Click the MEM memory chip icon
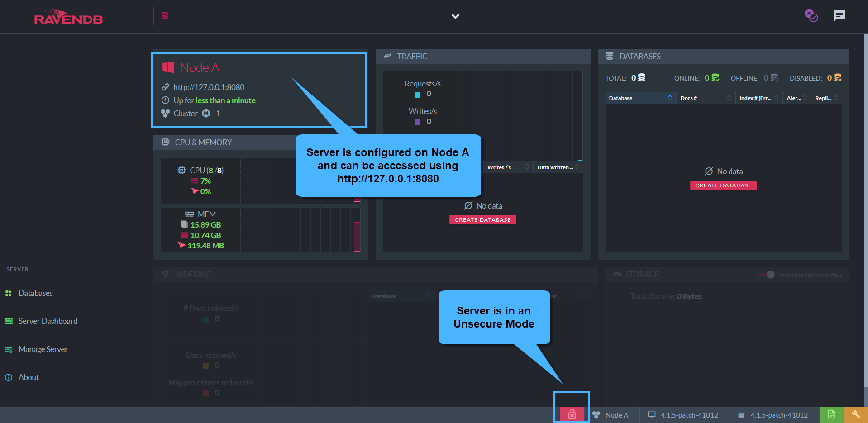This screenshot has height=423, width=868. [190, 214]
